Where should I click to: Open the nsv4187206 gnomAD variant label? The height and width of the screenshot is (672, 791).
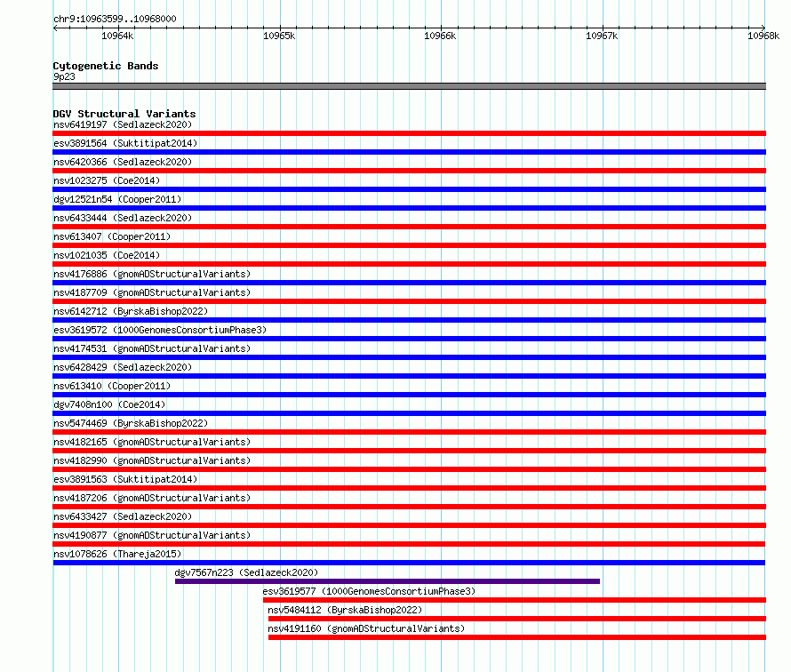[152, 498]
